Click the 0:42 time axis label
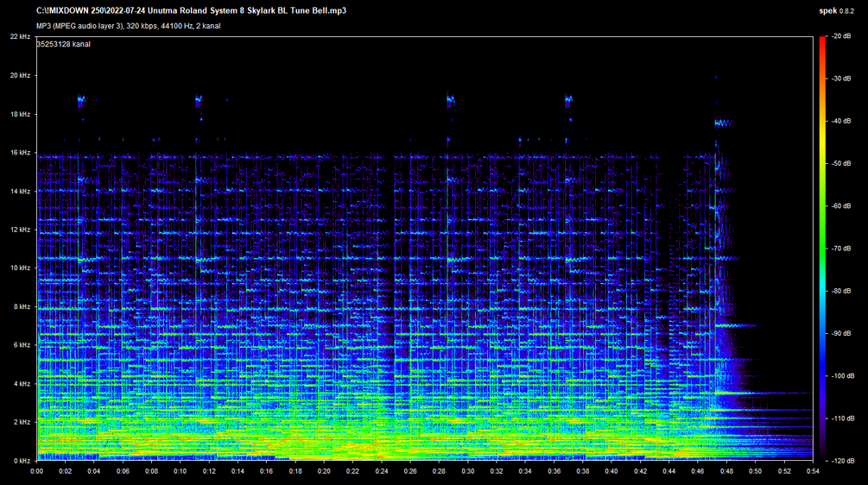The image size is (868, 485). click(641, 471)
